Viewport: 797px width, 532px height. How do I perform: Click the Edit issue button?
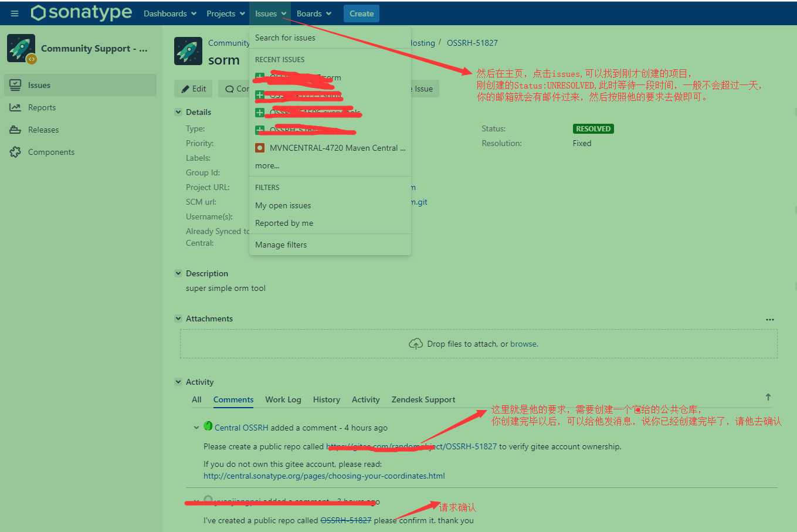coord(194,89)
